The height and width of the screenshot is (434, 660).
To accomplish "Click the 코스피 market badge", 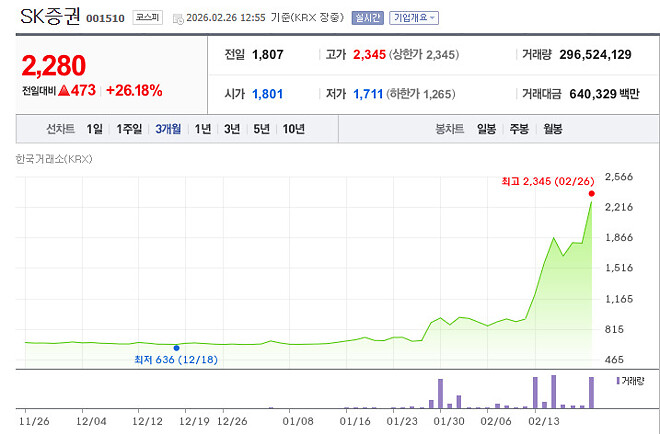I will (x=147, y=18).
